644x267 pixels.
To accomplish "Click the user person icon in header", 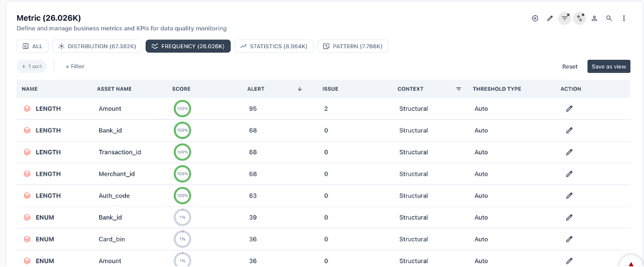I will 594,18.
